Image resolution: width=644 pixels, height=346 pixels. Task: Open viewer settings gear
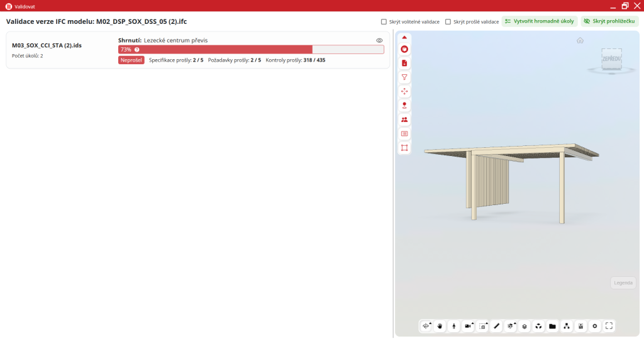coord(595,326)
